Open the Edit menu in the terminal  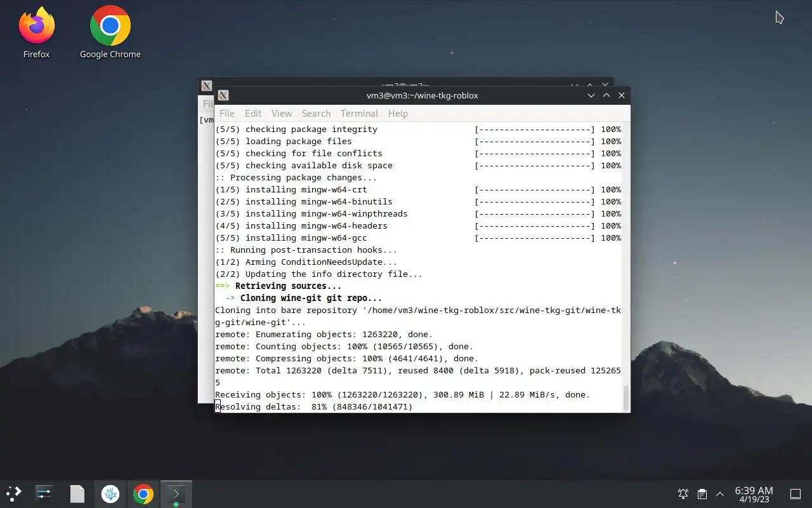(x=253, y=113)
